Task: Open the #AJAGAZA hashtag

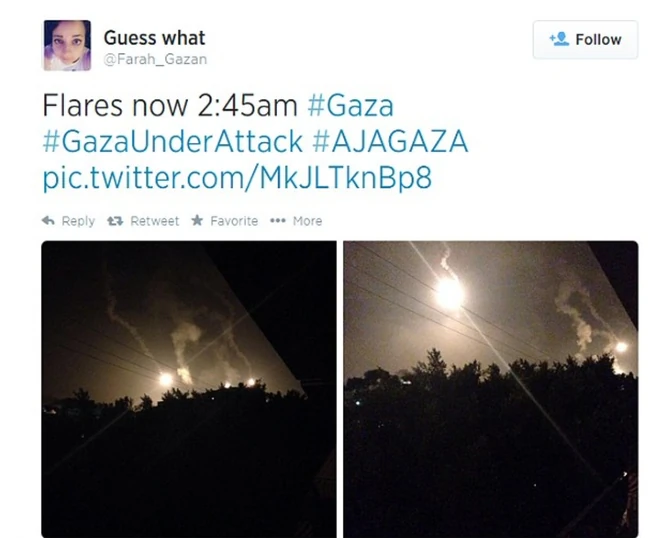Action: 390,141
